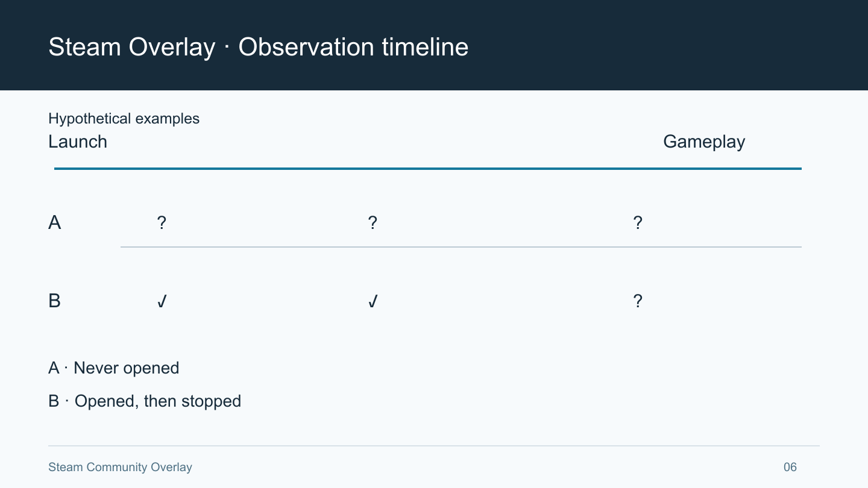Screen dimensions: 868x488
Task: Select the Gameplay label on timeline
Action: pos(704,142)
